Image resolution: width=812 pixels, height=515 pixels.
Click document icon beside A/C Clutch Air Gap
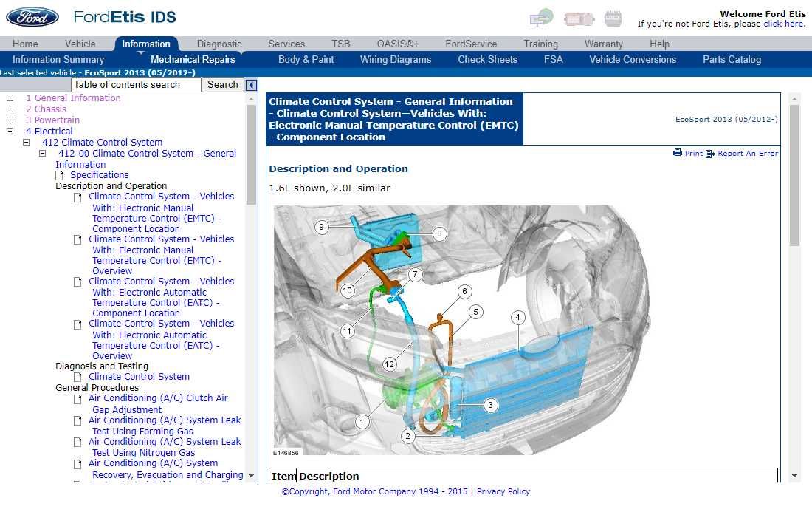[78, 399]
